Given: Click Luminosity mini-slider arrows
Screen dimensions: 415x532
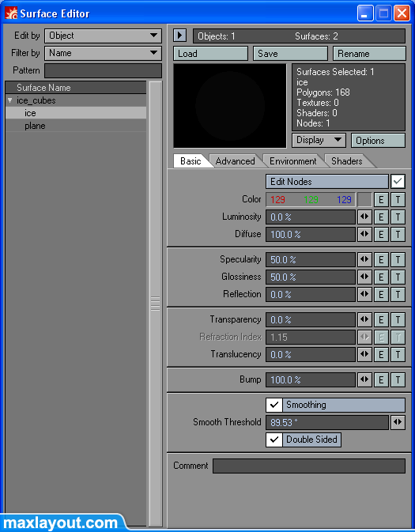Looking at the screenshot, I should (x=364, y=217).
